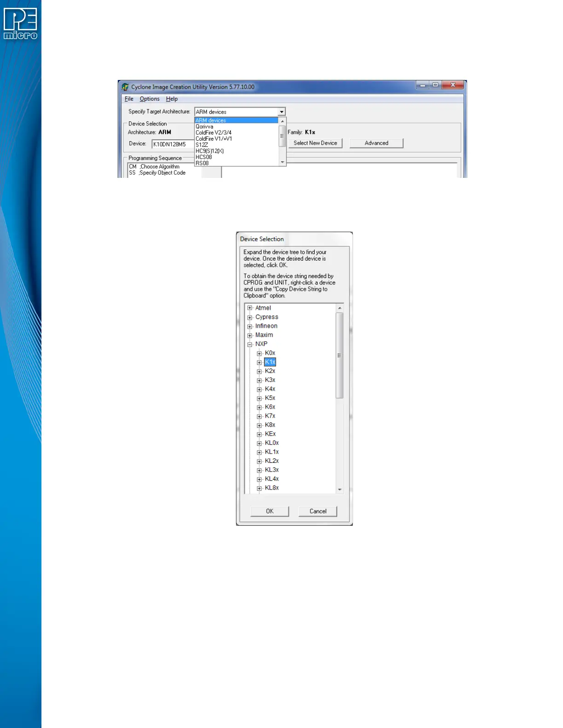Expand the K0x family node

pyautogui.click(x=259, y=353)
